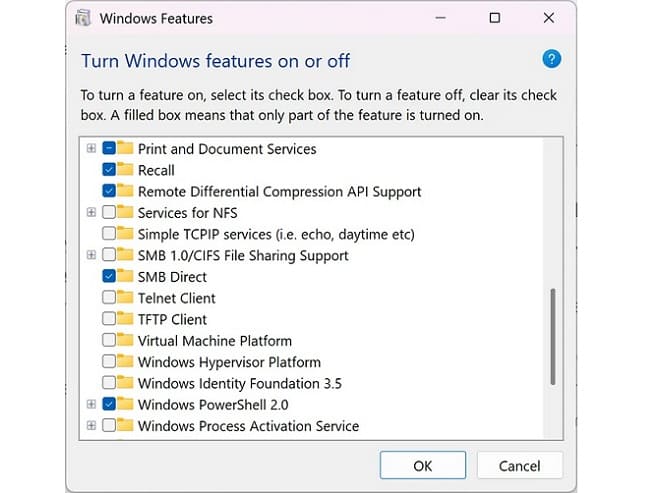Tick the Windows Hypervisor Platform checkbox
Viewport: 650px width, 493px height.
(109, 362)
